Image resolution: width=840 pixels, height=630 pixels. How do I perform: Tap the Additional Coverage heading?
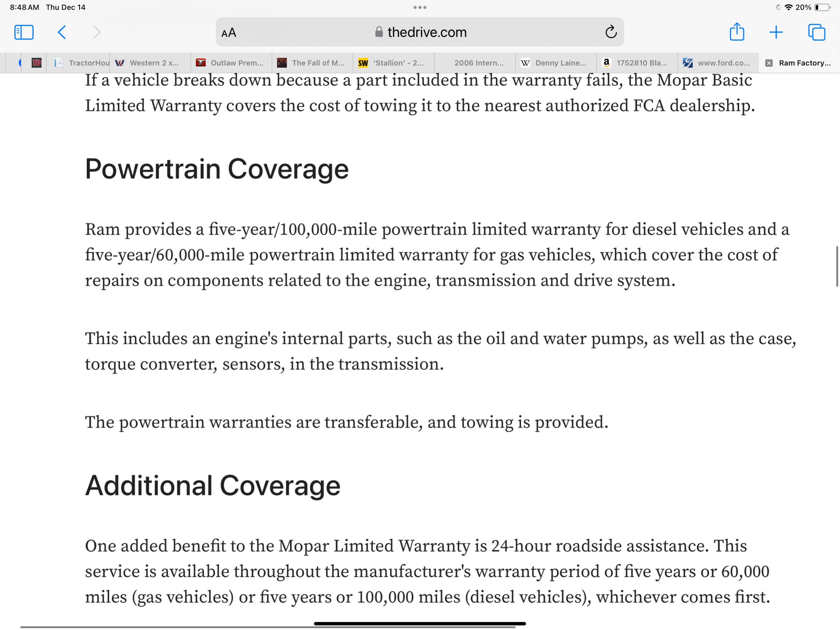(213, 486)
